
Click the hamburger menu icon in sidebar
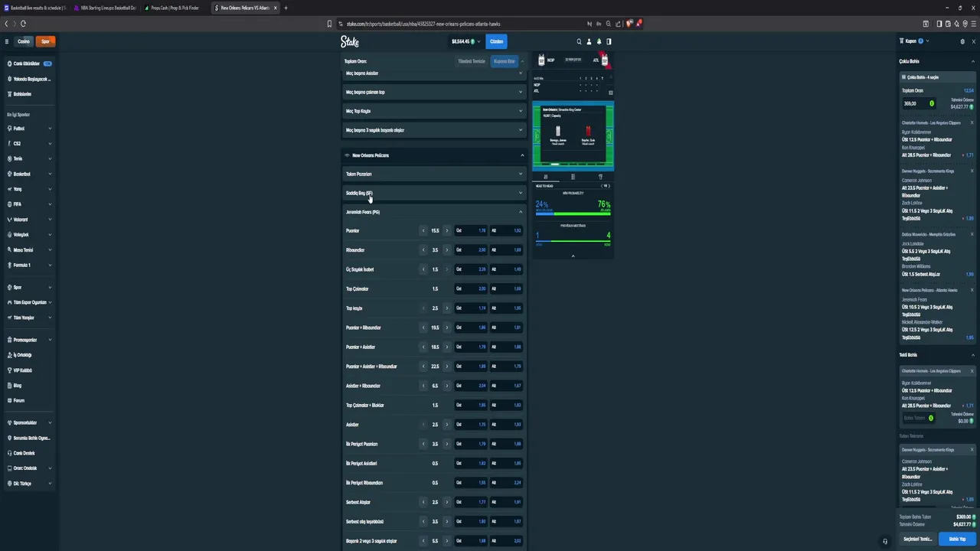click(7, 41)
